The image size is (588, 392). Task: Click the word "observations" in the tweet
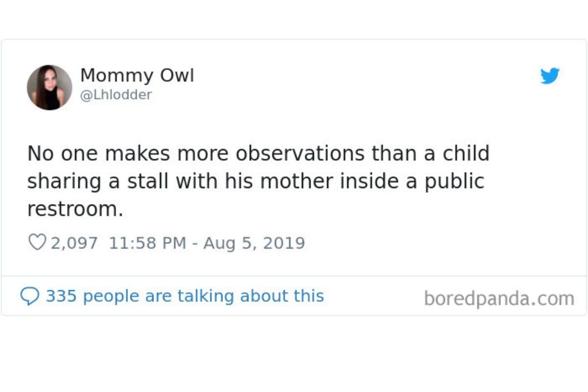[x=300, y=153]
